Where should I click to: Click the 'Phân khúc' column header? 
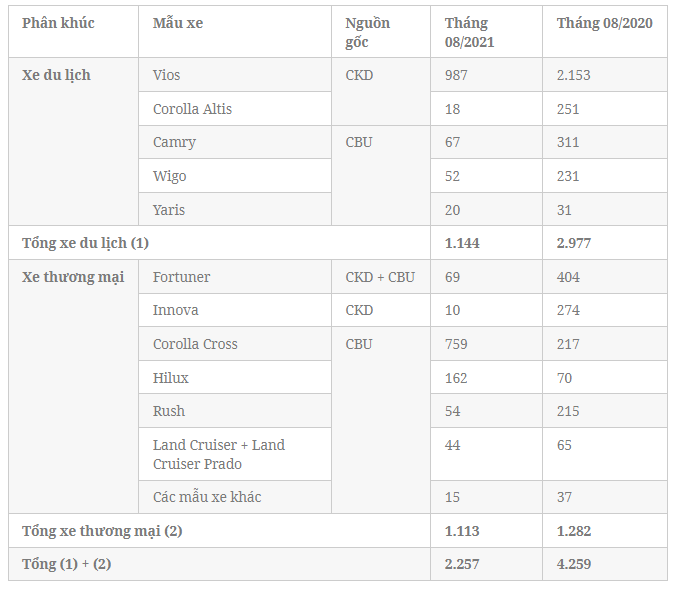pos(58,23)
